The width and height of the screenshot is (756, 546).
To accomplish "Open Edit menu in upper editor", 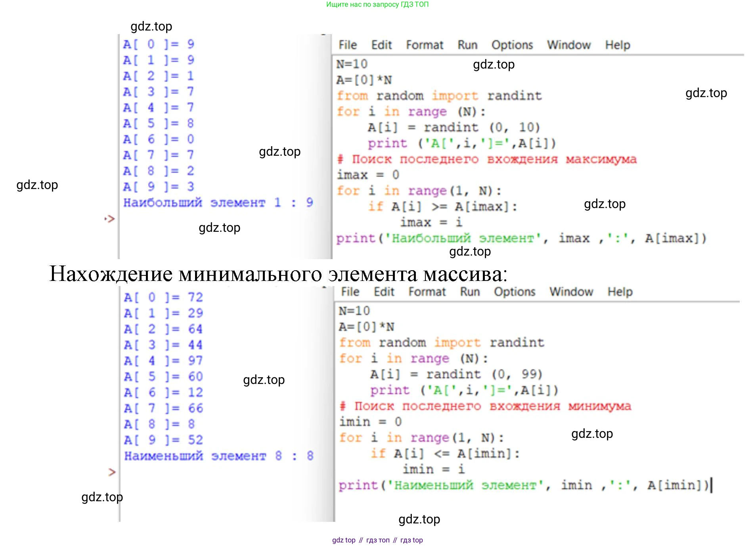I will [381, 45].
